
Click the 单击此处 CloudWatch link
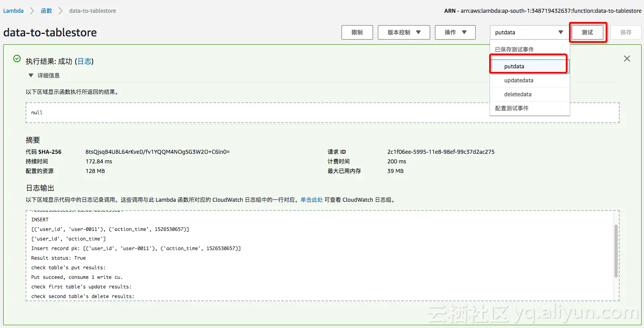[312, 200]
